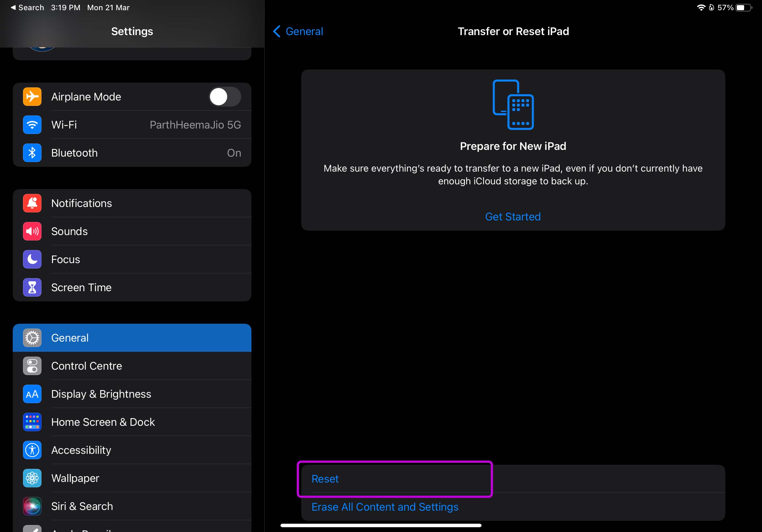
Task: Select the Sounds speaker icon
Action: pos(32,231)
